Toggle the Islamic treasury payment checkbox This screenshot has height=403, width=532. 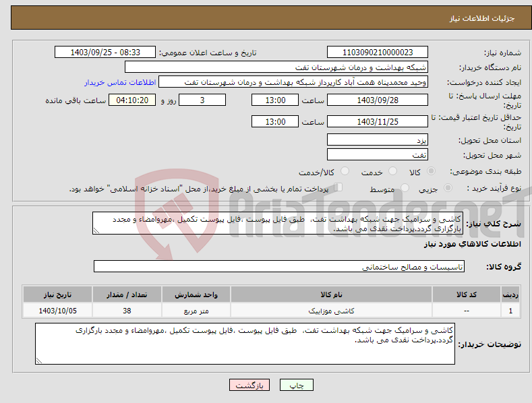pos(338,187)
